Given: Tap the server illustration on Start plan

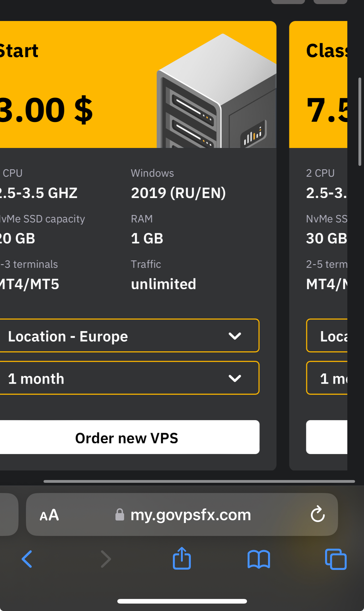Looking at the screenshot, I should [216, 93].
